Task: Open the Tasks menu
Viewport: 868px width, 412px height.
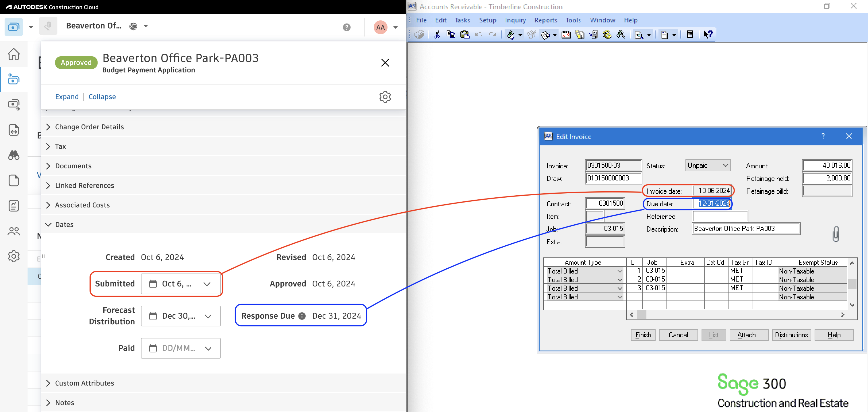Action: (x=462, y=20)
